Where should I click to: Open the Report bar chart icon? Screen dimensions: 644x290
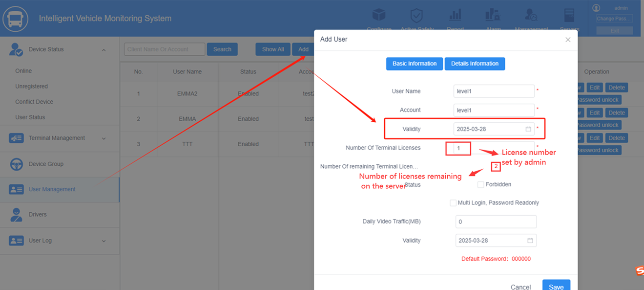(x=455, y=15)
